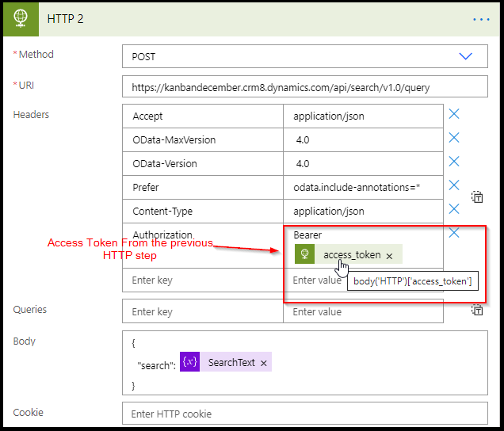Click the URI input field
The height and width of the screenshot is (431, 504).
pyautogui.click(x=304, y=86)
